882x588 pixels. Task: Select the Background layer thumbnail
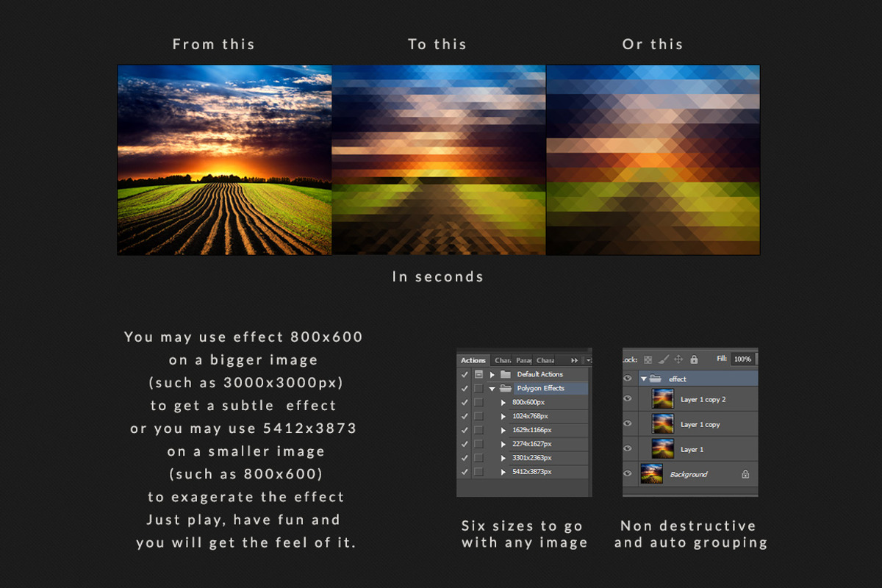point(652,473)
